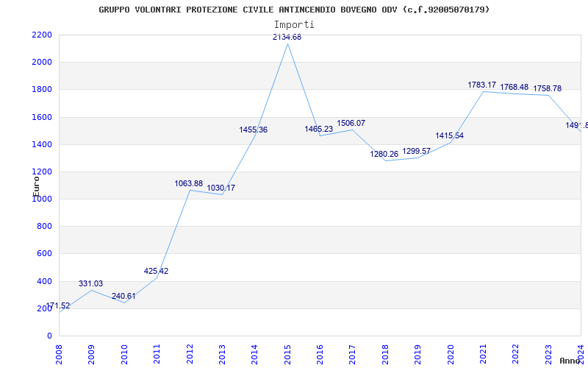Click the x-axis year 2011
The width and height of the screenshot is (588, 368).
[157, 354]
